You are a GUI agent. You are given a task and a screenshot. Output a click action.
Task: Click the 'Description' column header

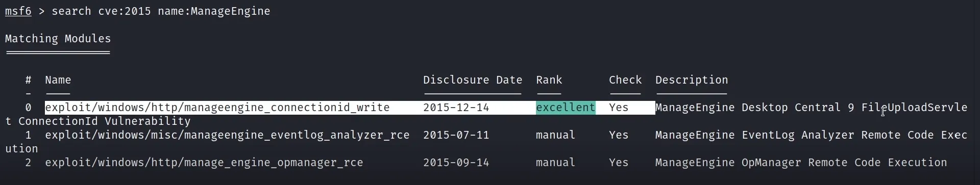[x=692, y=80]
